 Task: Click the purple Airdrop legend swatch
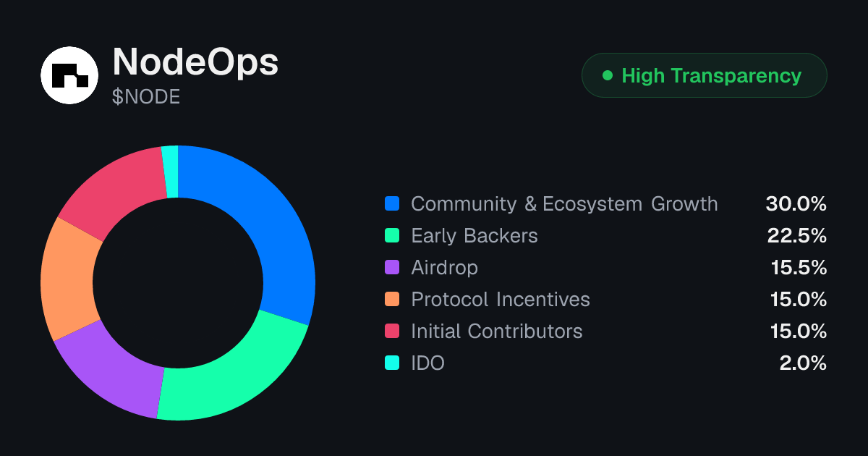[x=392, y=268]
